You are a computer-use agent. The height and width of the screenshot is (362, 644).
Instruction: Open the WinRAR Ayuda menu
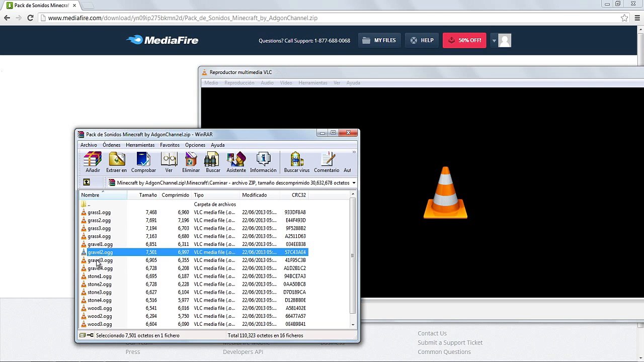(218, 145)
